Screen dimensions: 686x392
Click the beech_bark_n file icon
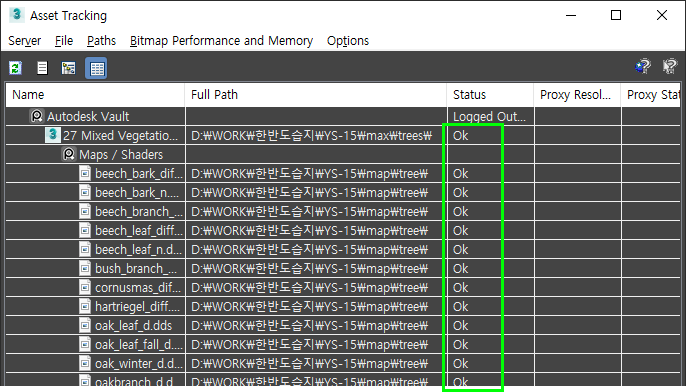[85, 192]
